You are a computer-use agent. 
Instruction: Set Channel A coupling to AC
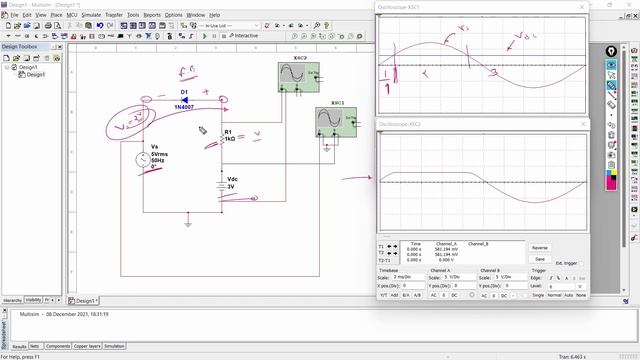click(433, 295)
